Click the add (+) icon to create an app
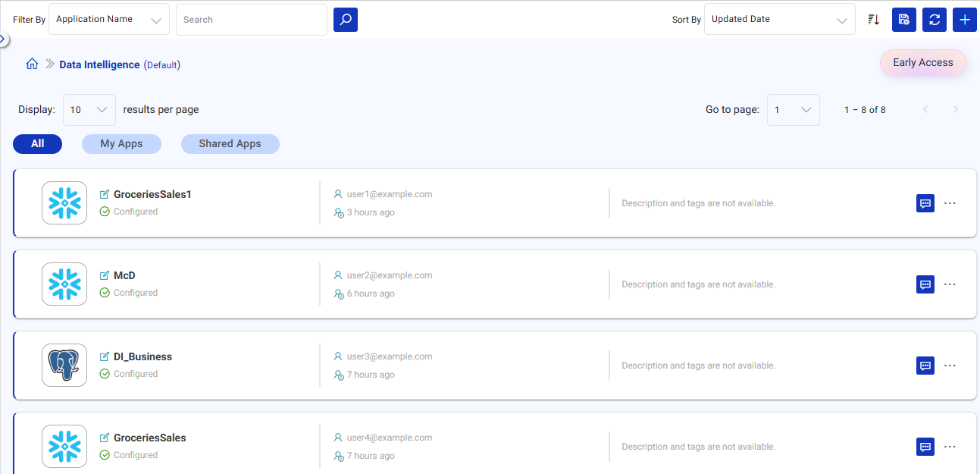Viewport: 980px width, 474px height. coord(964,19)
